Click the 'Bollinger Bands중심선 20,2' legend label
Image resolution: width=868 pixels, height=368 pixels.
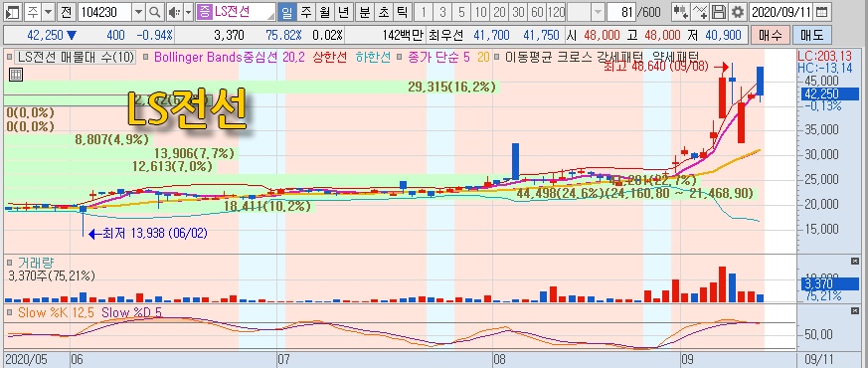click(x=229, y=57)
